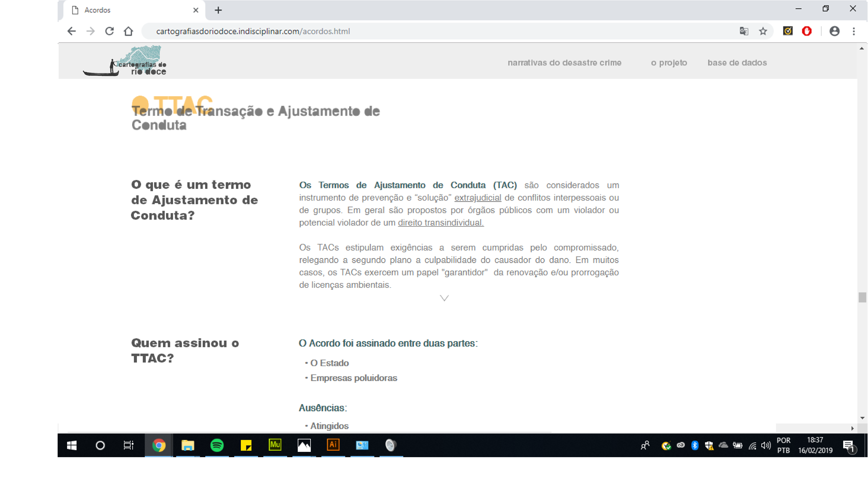Screen dimensions: 868x489
Task: Open the 'narrativas do desastre crime' menu
Action: coord(564,63)
